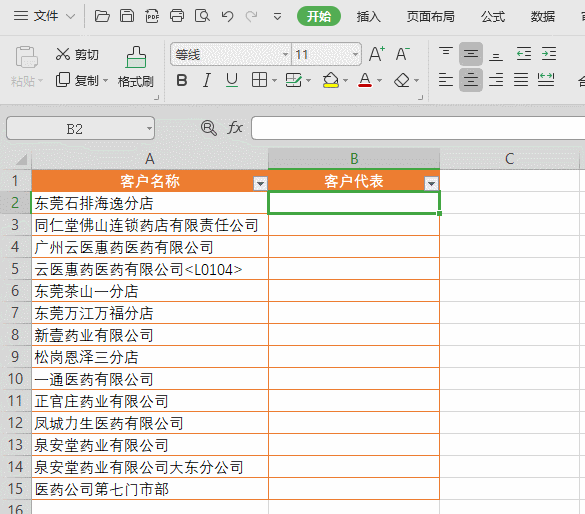The image size is (585, 514).
Task: Click the 粘贴 paste icon
Action: [x=26, y=57]
